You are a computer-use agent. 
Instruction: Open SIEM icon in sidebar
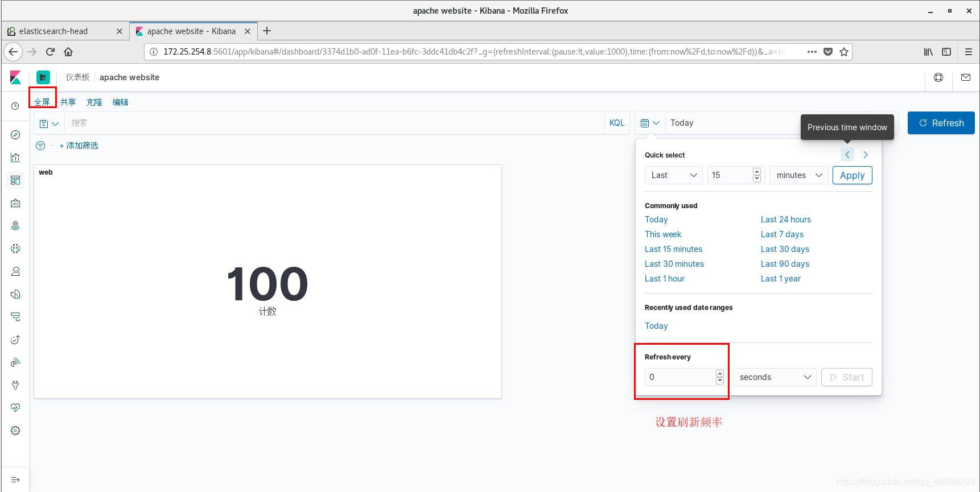[x=15, y=362]
